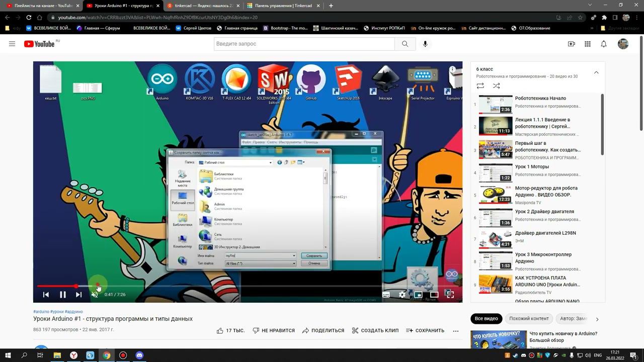Play the Мотор-редуктор для робота Ардуино thumbnail
Image resolution: width=644 pixels, height=362 pixels.
(496, 195)
